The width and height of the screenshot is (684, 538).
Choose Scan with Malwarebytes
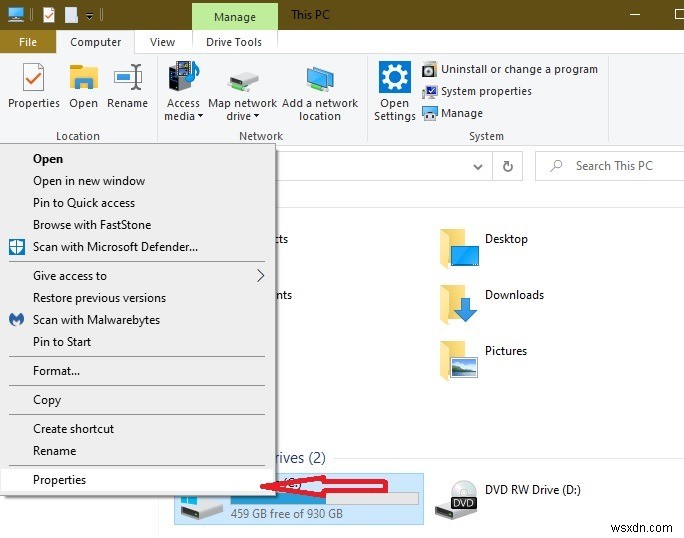coord(137,320)
